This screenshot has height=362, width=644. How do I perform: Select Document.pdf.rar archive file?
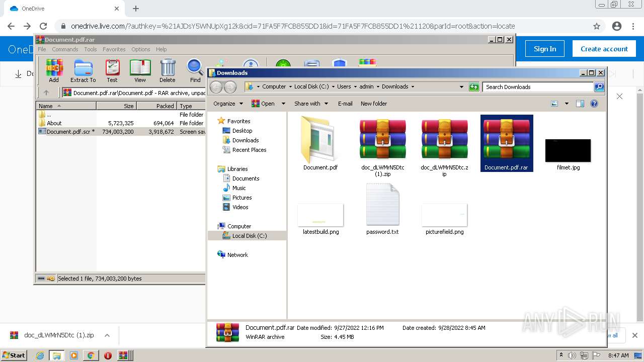(507, 143)
